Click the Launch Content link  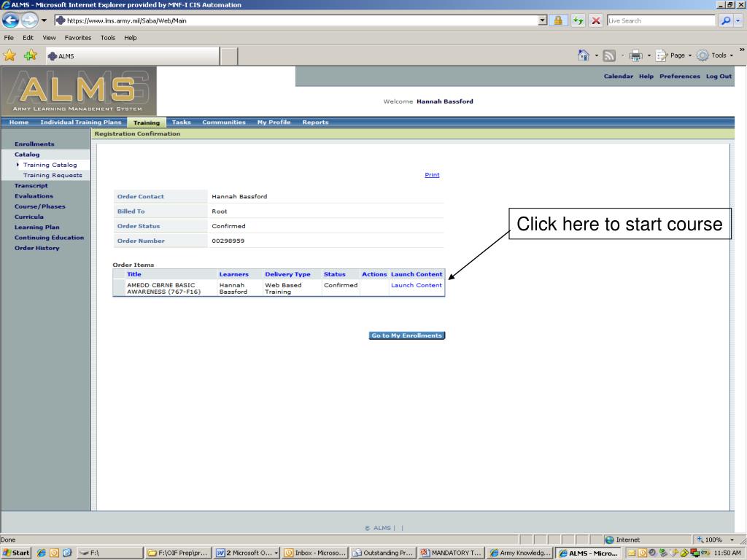tap(417, 285)
